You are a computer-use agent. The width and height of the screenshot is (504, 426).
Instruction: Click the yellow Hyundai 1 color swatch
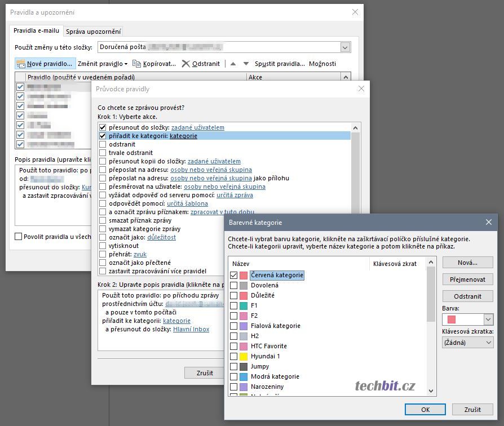[x=244, y=357]
